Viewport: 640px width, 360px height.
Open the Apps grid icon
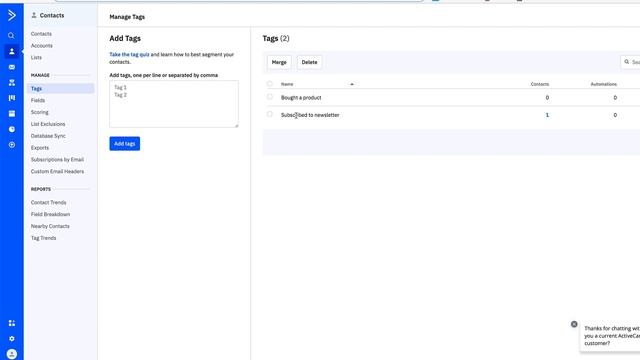point(11,323)
